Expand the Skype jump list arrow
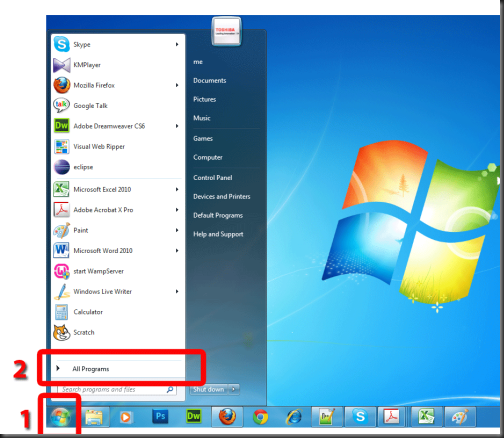 coord(177,44)
